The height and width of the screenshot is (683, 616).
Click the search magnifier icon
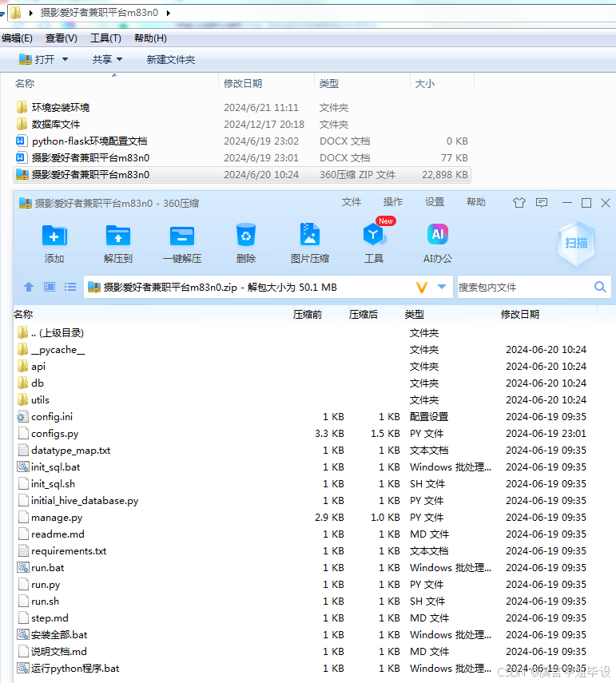600,287
